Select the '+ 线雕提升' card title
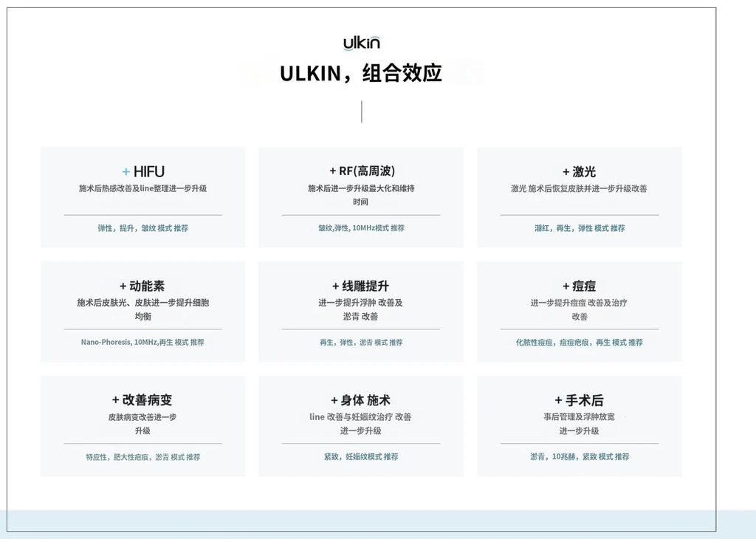756x539 pixels. 360,286
